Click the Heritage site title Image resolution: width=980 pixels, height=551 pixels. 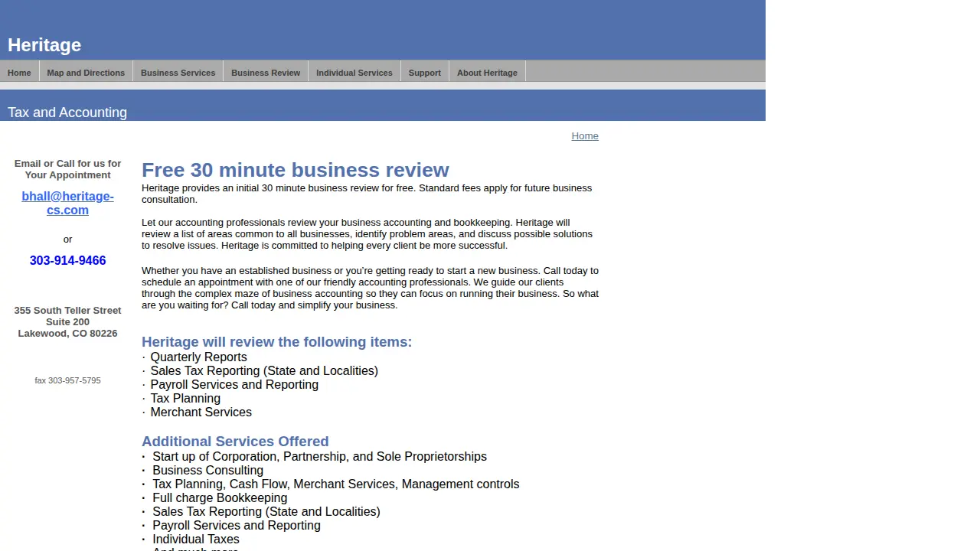[44, 45]
